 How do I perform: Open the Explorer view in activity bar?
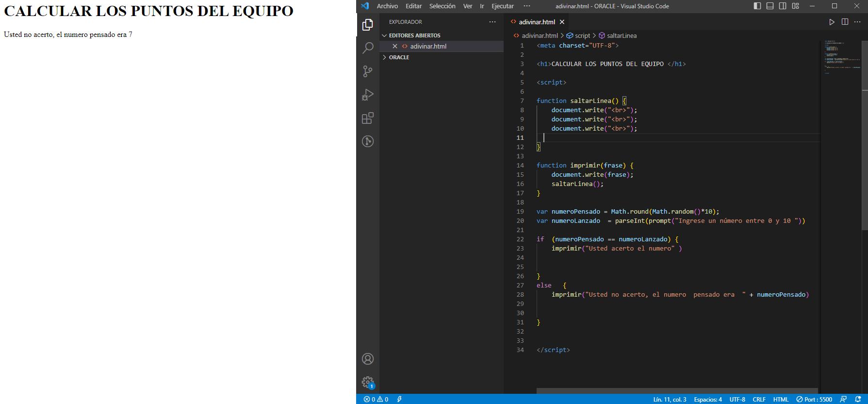click(368, 24)
